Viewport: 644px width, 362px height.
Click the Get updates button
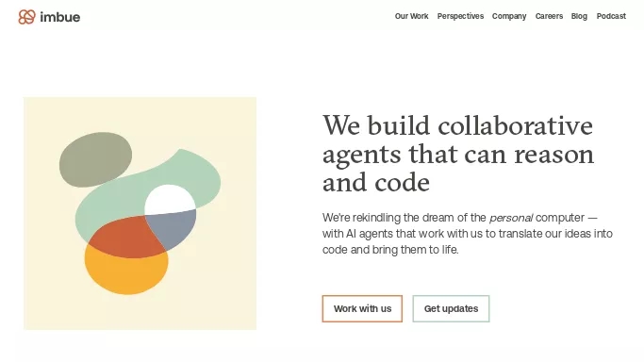coord(451,308)
